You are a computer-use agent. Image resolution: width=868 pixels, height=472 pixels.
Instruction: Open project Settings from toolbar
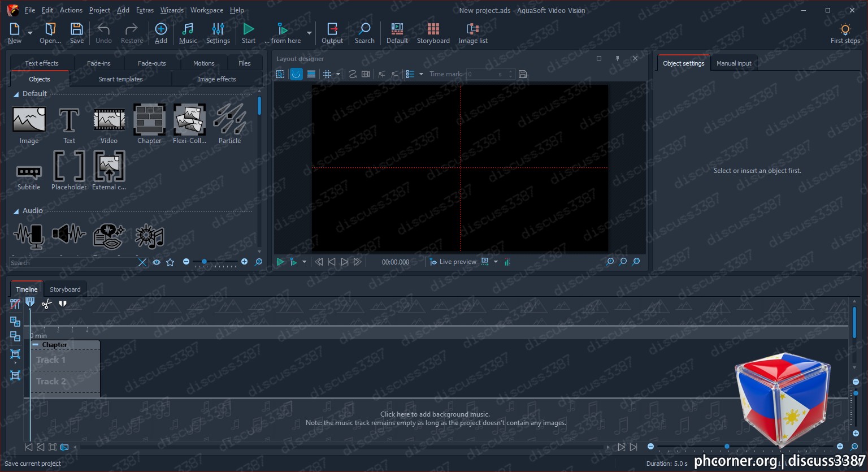(x=218, y=33)
